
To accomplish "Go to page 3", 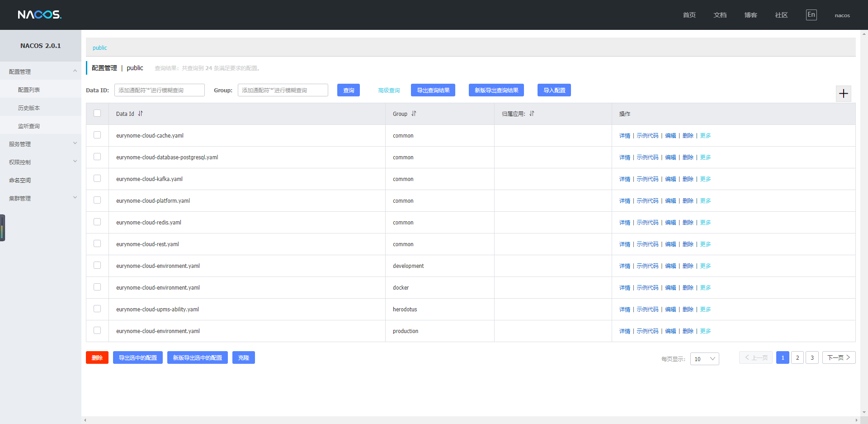I will click(812, 357).
